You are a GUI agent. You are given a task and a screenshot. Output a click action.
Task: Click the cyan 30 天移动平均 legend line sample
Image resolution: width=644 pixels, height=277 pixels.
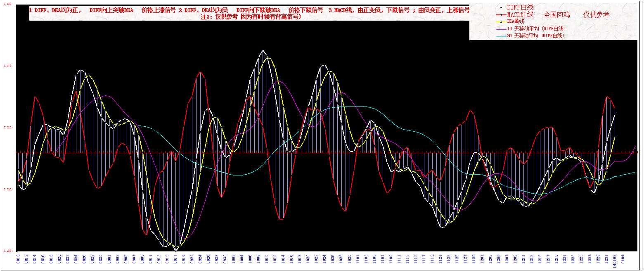[x=501, y=36]
